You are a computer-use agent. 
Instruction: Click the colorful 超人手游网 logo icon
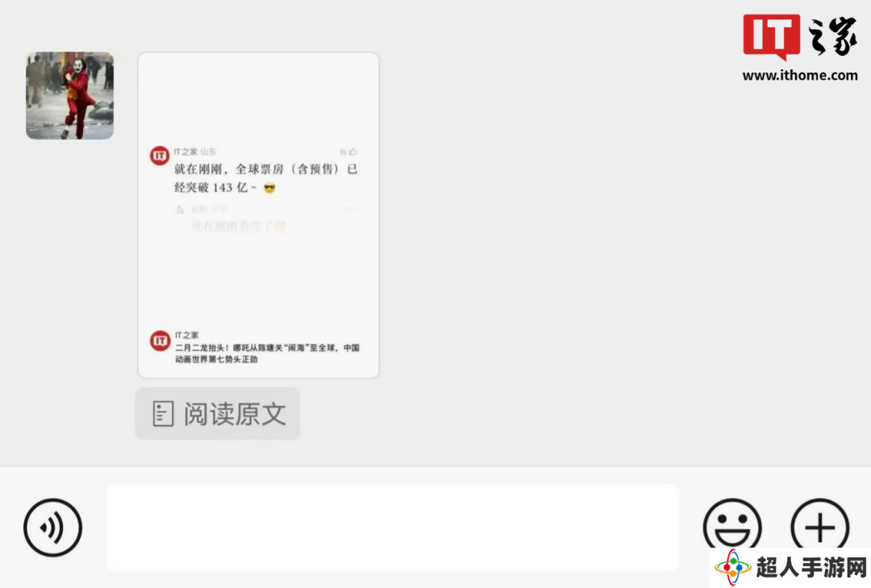[732, 568]
